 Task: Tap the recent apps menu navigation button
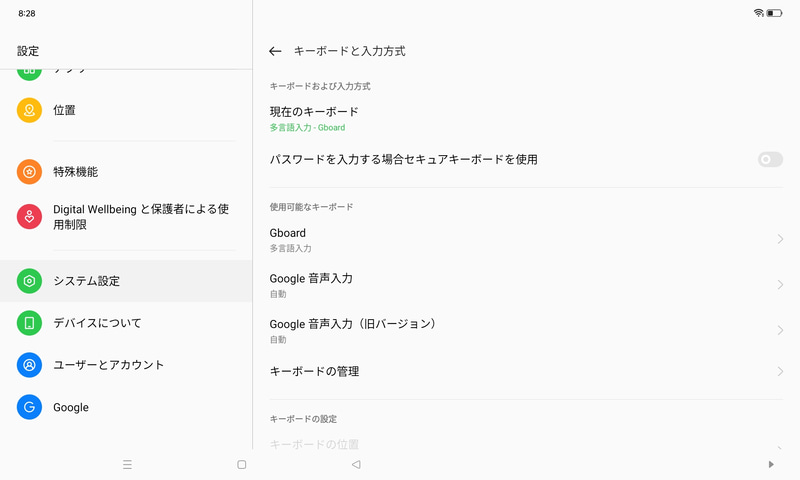[x=128, y=464]
